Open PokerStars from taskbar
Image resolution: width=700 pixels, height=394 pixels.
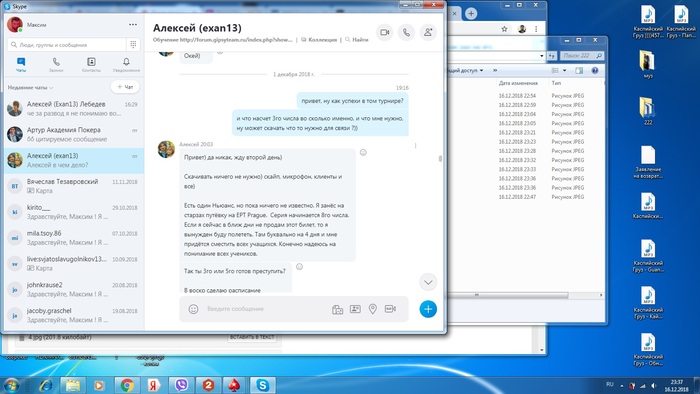[x=235, y=385]
